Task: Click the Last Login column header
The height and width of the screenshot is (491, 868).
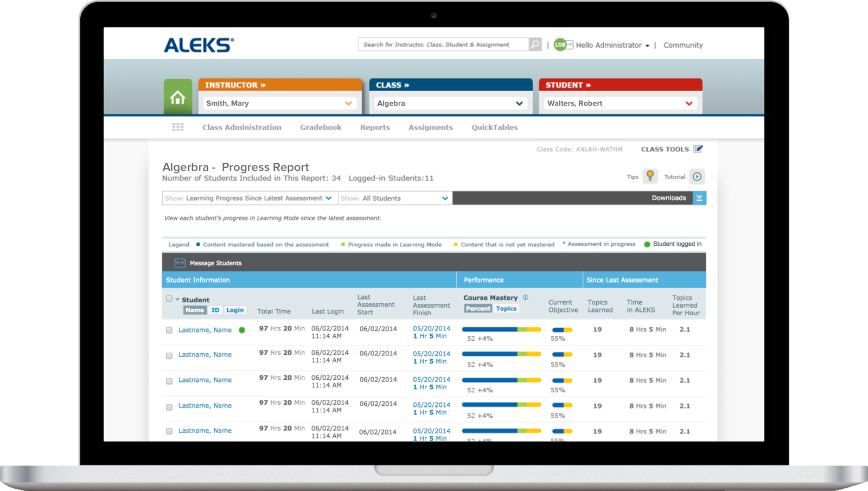Action: pos(328,311)
